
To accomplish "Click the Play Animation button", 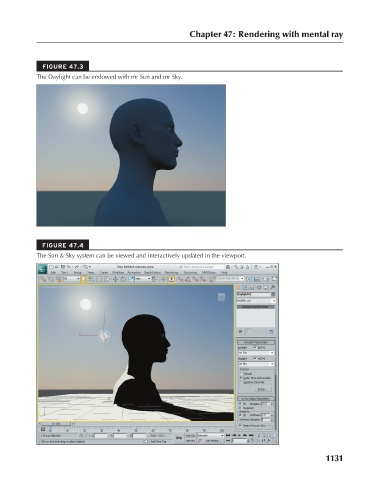I will 239,435.
